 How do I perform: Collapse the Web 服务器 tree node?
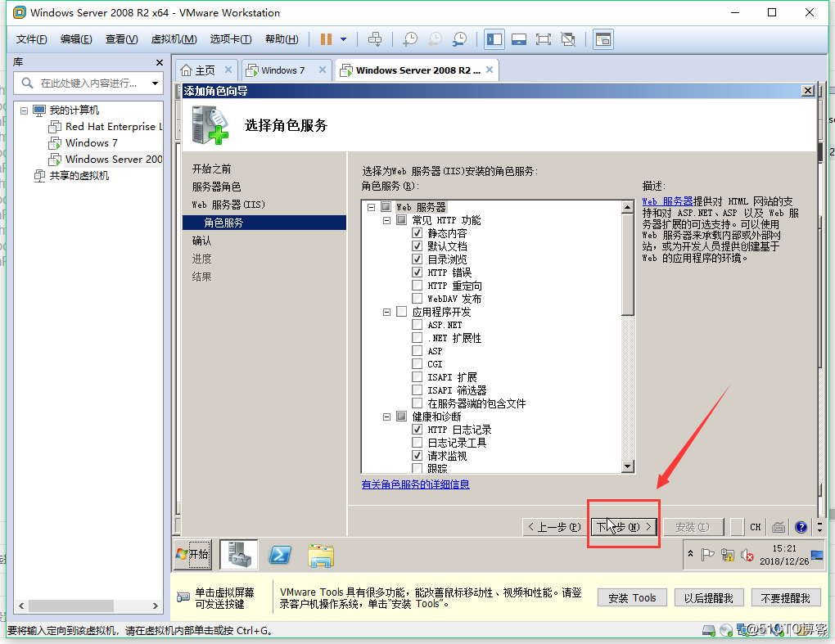[371, 207]
